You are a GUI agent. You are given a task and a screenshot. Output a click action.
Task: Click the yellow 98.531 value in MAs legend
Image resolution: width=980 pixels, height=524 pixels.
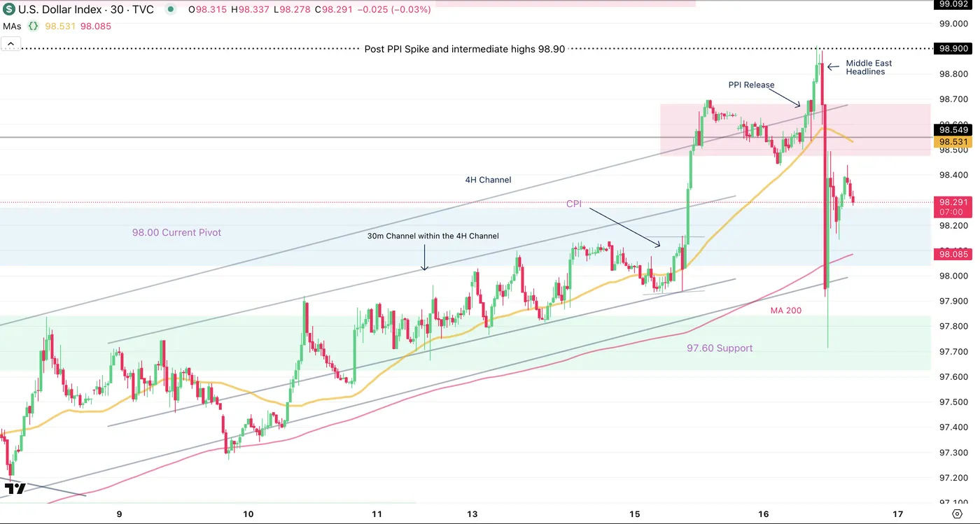(x=60, y=27)
